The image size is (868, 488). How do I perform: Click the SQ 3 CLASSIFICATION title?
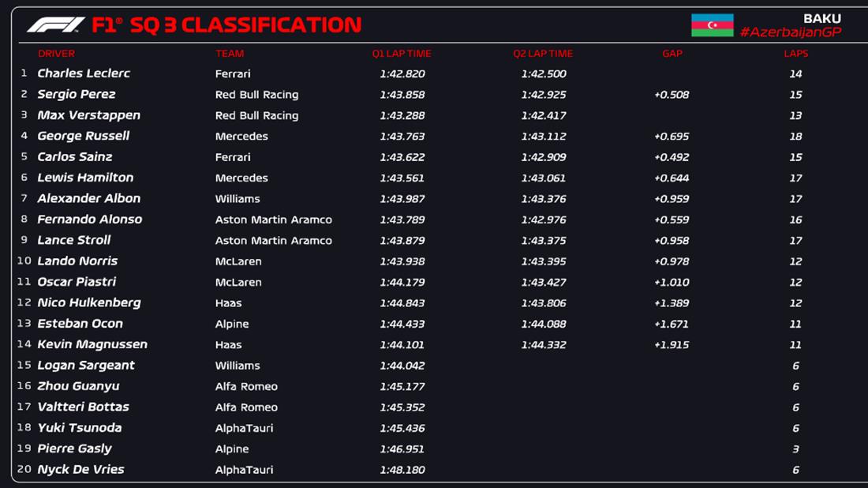(x=271, y=25)
